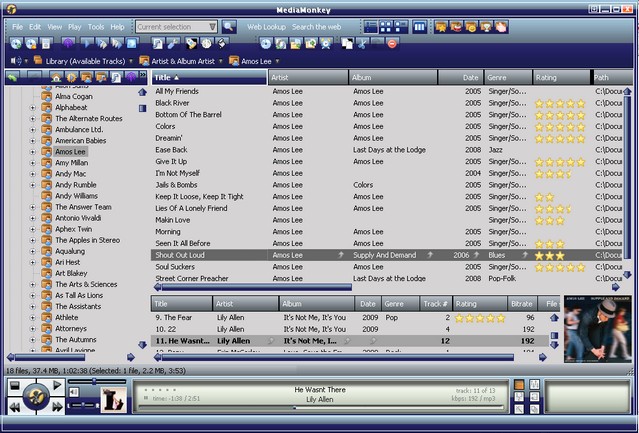Switch to the details list view icon

[x=370, y=27]
